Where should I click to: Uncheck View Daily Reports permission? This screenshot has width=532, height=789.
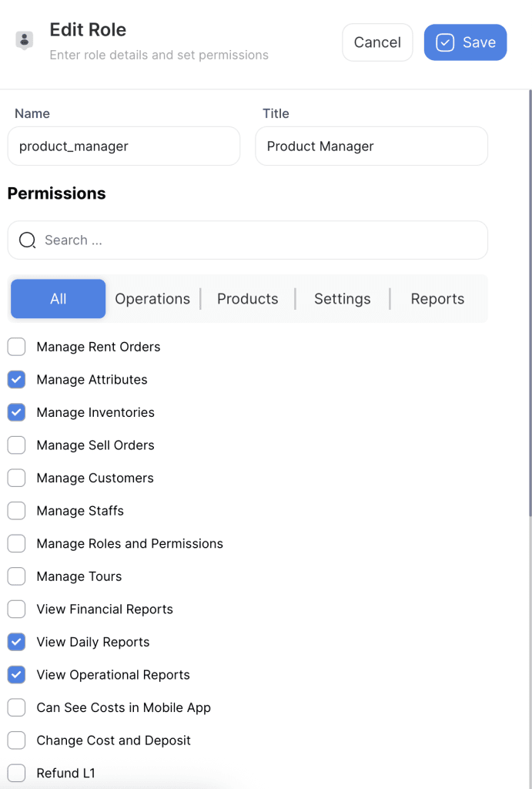16,642
